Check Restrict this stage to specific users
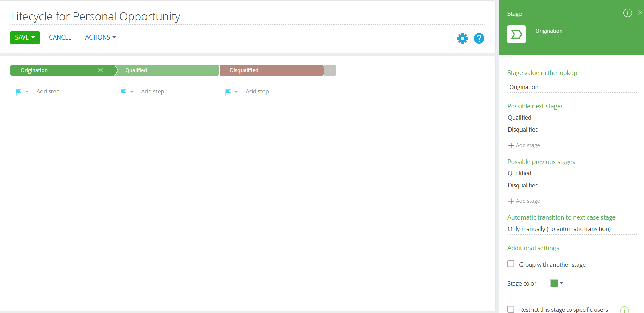The image size is (644, 313). [x=511, y=309]
